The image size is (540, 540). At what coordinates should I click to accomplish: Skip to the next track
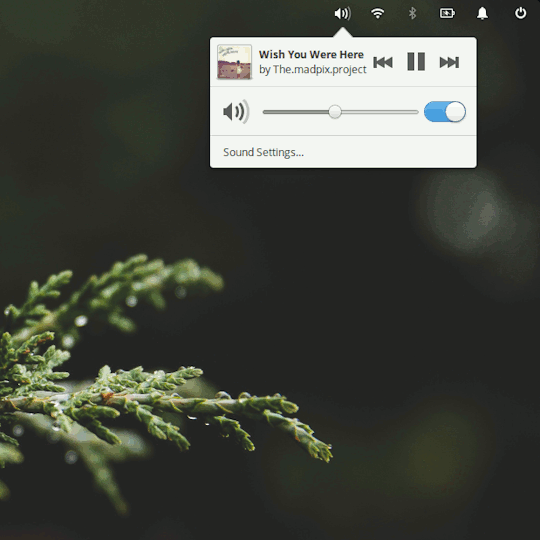tap(449, 62)
